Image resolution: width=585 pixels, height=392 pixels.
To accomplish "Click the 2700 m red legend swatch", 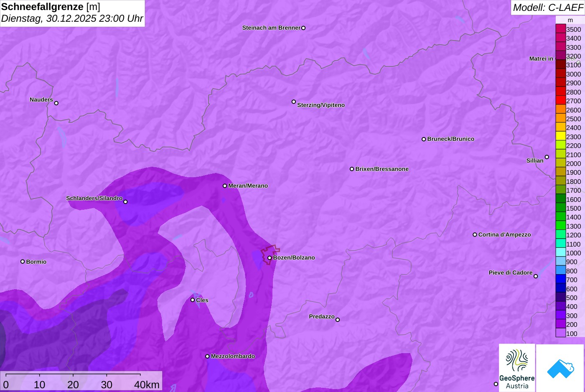I will point(560,100).
